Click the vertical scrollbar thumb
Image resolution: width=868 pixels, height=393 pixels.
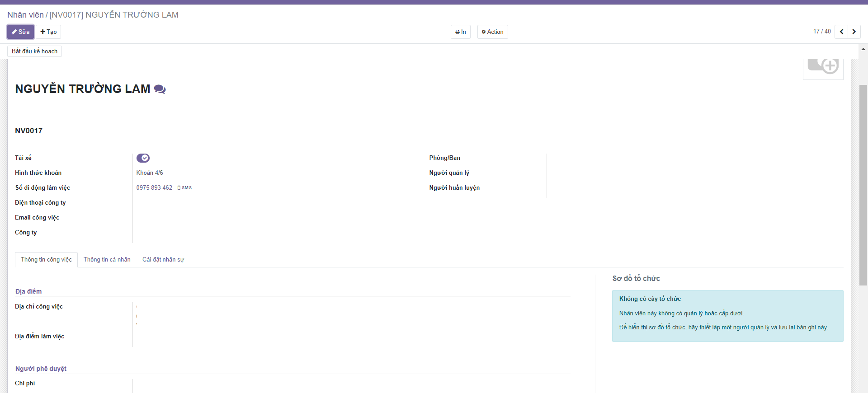863,185
